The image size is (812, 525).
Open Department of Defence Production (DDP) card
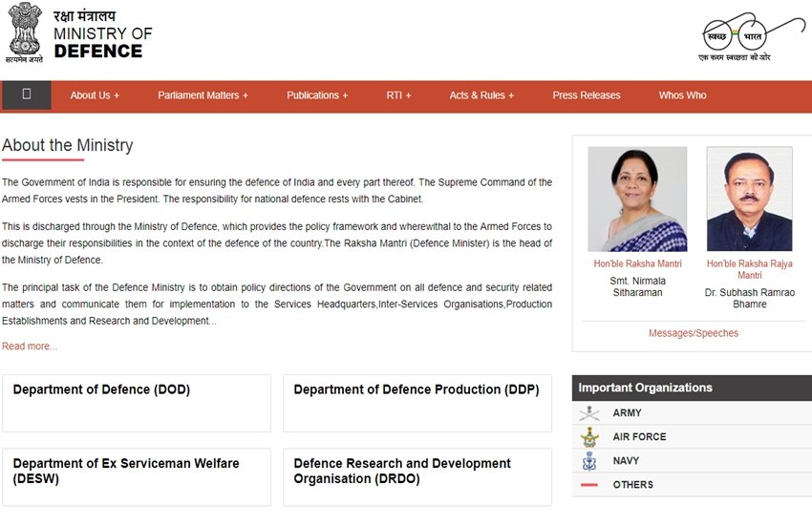click(417, 404)
